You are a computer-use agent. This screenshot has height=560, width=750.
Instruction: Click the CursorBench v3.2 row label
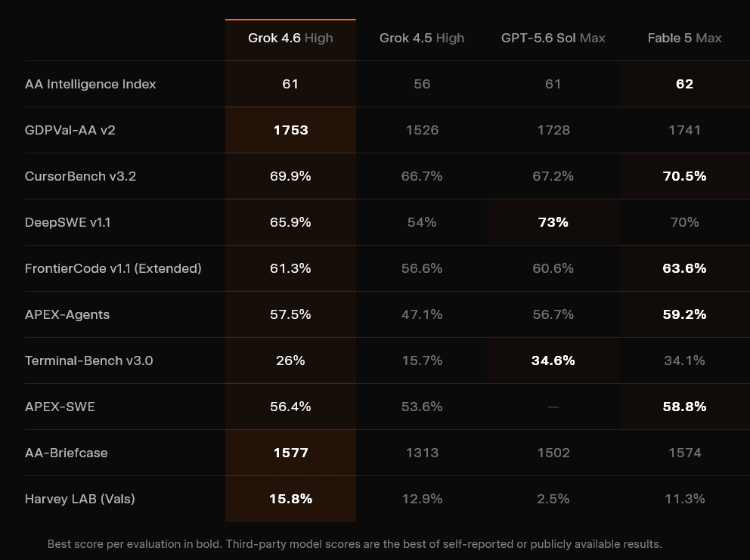(x=80, y=176)
